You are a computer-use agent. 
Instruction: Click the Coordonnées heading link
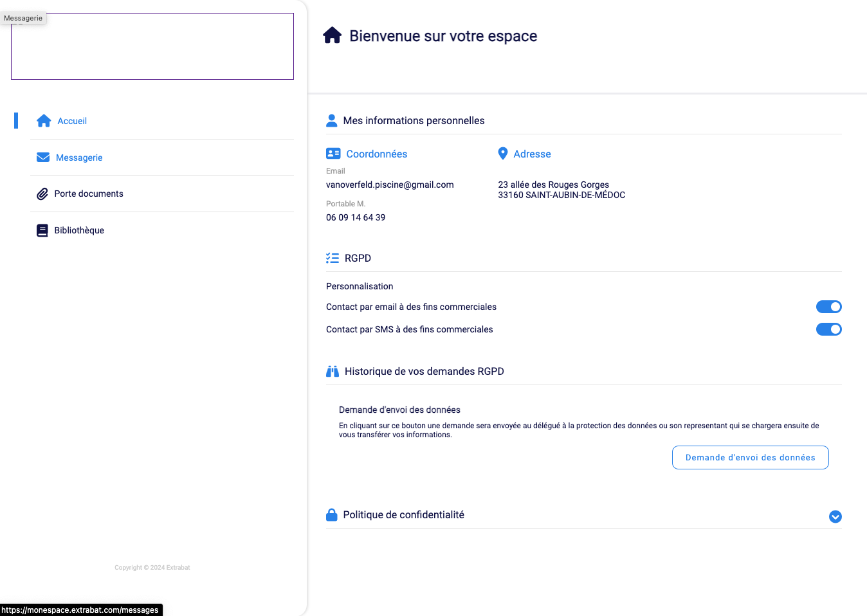pyautogui.click(x=376, y=154)
